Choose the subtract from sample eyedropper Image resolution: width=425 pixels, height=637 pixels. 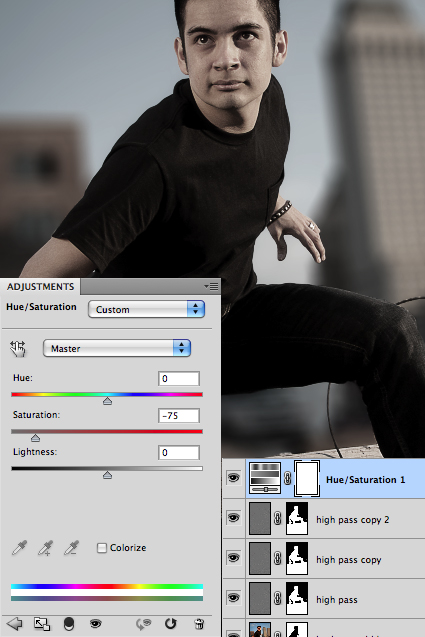(x=72, y=548)
